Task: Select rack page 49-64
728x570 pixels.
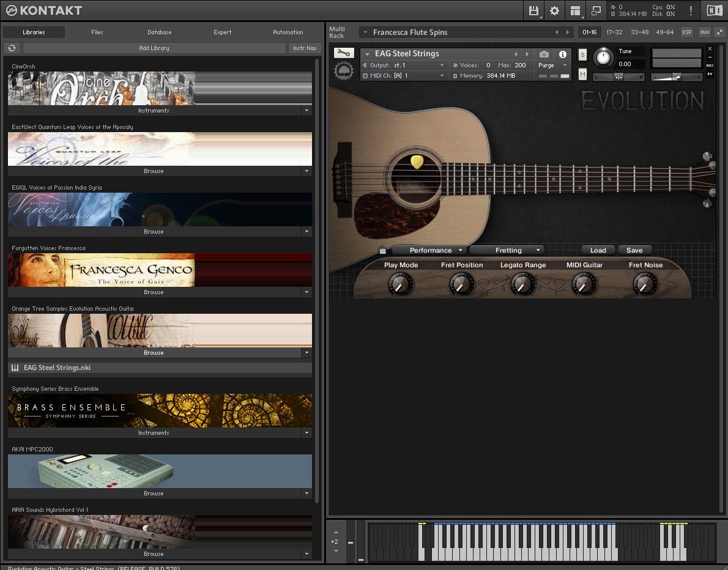Action: 665,32
